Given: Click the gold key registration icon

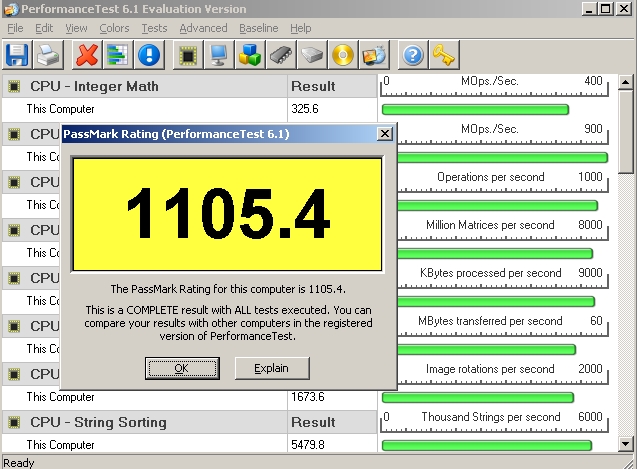Looking at the screenshot, I should (444, 55).
